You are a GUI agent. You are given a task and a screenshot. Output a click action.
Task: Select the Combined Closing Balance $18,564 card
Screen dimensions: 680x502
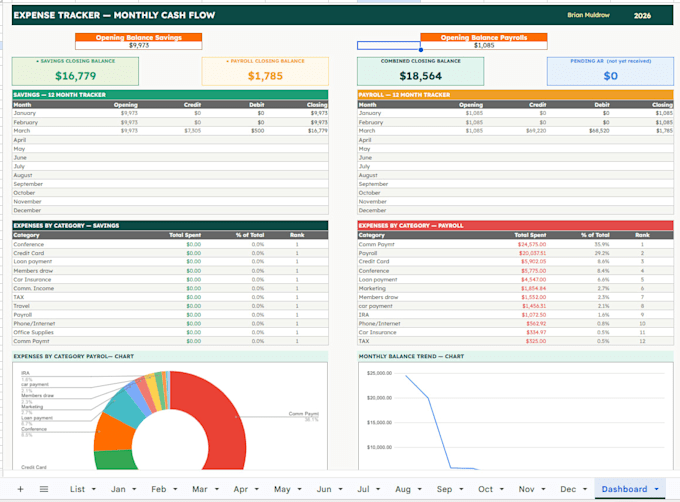pyautogui.click(x=421, y=72)
